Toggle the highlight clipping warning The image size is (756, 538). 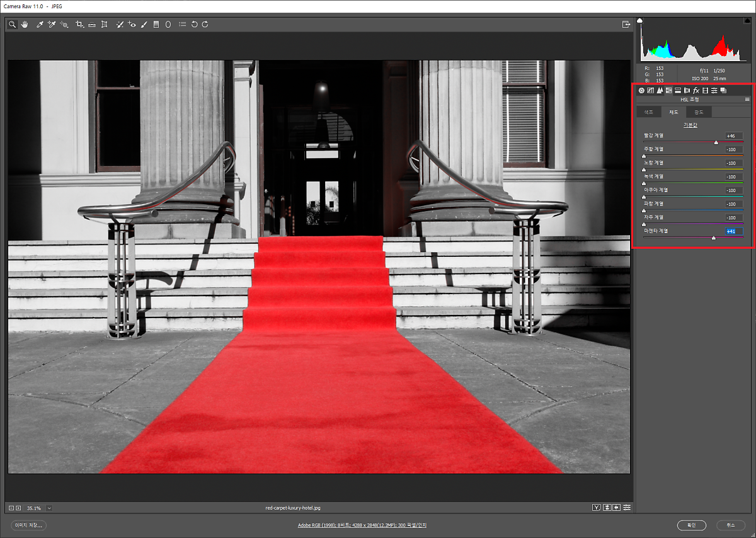click(x=747, y=21)
